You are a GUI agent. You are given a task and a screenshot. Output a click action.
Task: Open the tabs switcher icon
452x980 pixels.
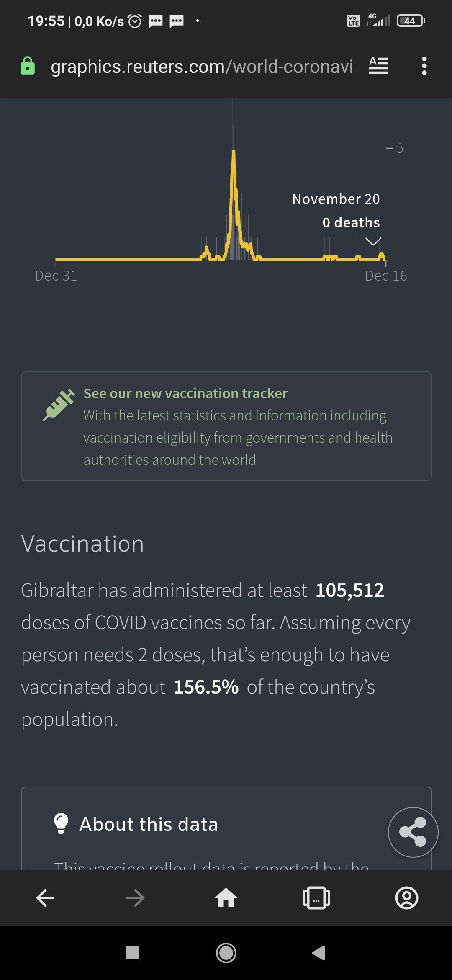click(316, 897)
